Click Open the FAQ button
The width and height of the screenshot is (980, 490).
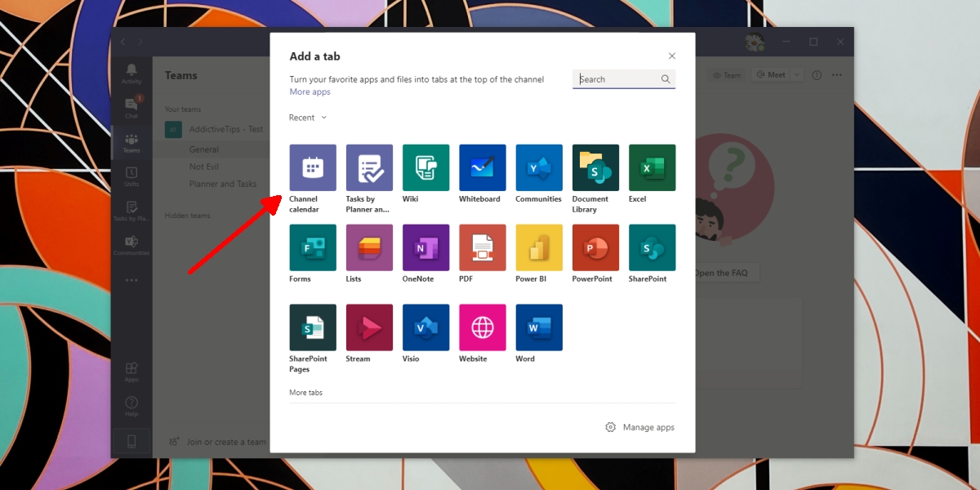pos(720,273)
